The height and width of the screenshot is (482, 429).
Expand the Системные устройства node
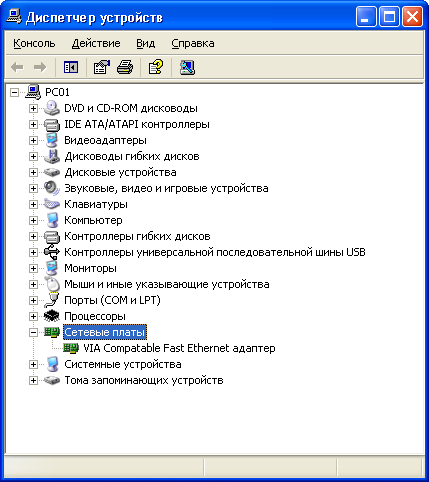33,364
